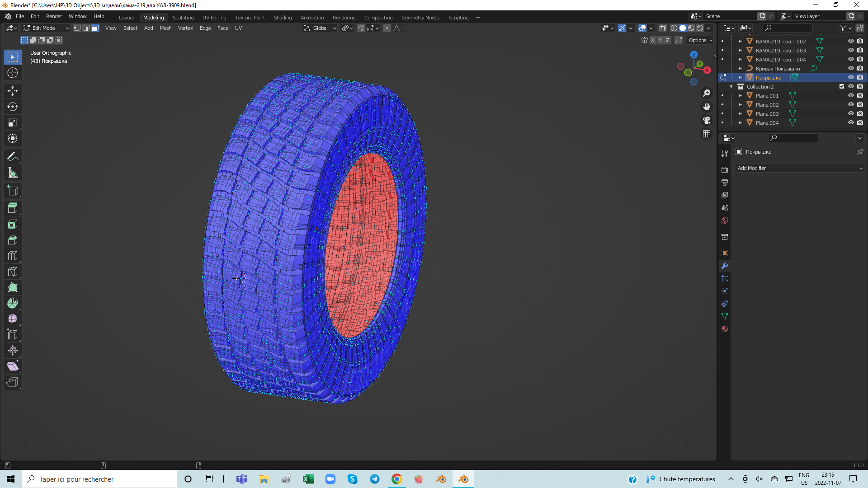This screenshot has width=868, height=488.
Task: Uncheck Collection 2 exclude checkbox
Action: tap(842, 86)
